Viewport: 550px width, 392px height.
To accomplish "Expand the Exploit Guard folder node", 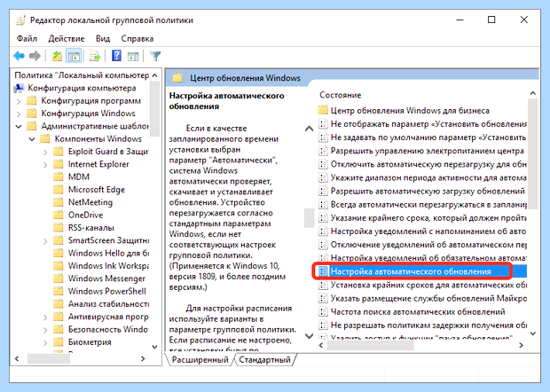I will coord(45,153).
